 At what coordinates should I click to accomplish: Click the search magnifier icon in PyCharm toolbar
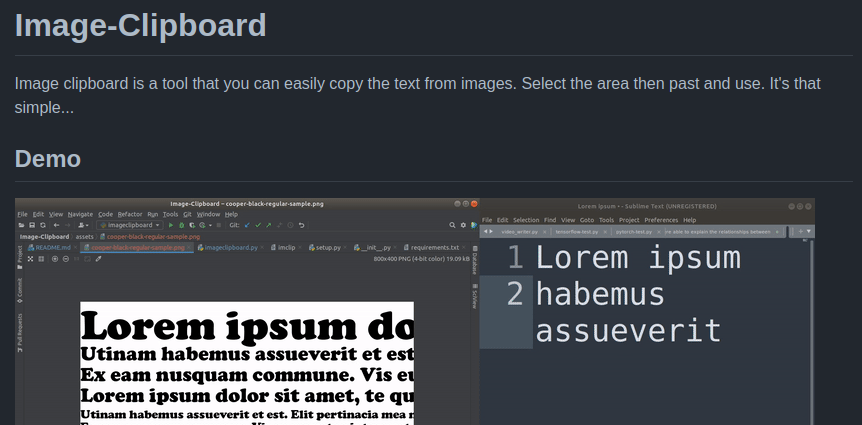[x=452, y=226]
